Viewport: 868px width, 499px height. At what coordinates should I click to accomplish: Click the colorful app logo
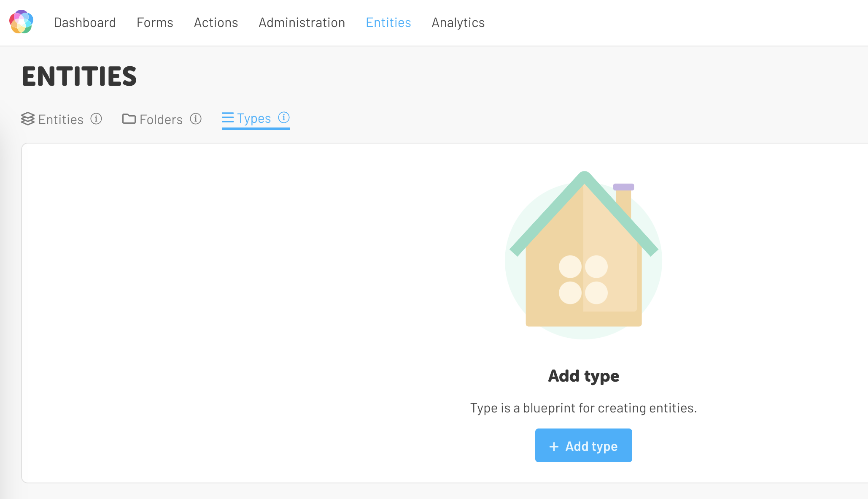pyautogui.click(x=21, y=22)
